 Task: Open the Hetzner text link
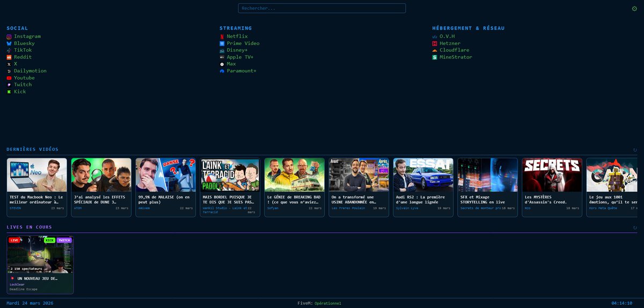pos(450,43)
